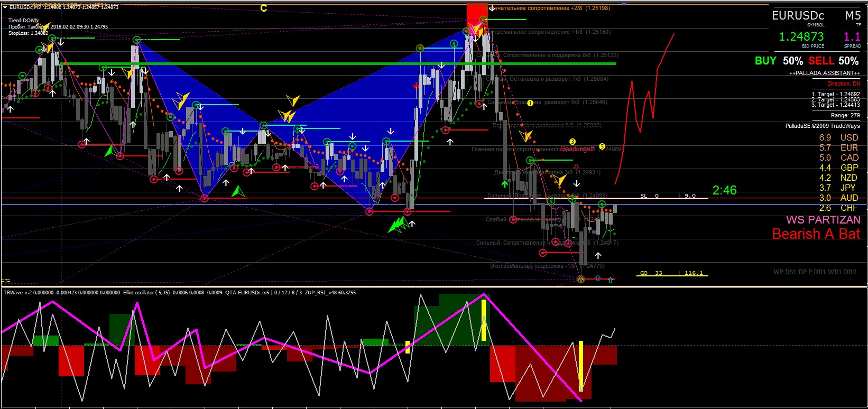
Task: Select the yellow circle numbered 3
Action: pos(572,142)
